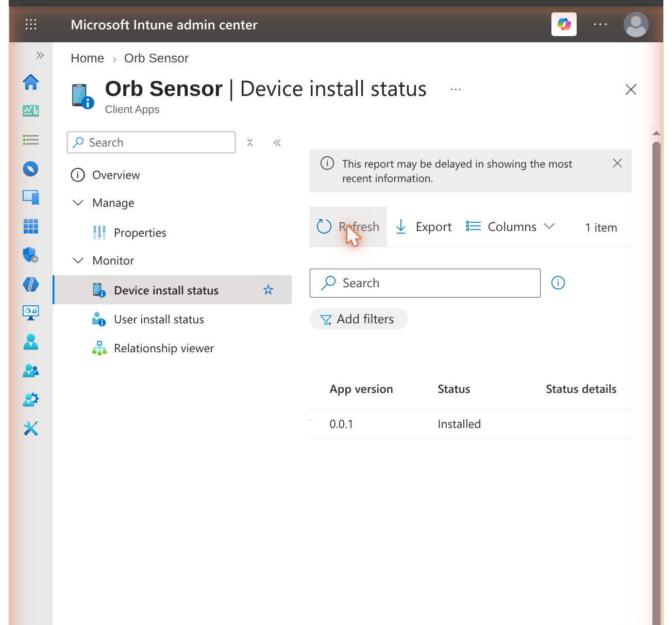The image size is (672, 625).
Task: Open Troubleshooting wrench icon in sidebar
Action: point(31,429)
